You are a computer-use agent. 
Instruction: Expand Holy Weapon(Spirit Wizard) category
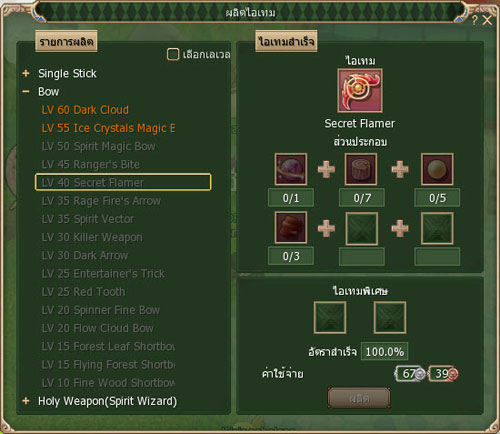pos(26,401)
